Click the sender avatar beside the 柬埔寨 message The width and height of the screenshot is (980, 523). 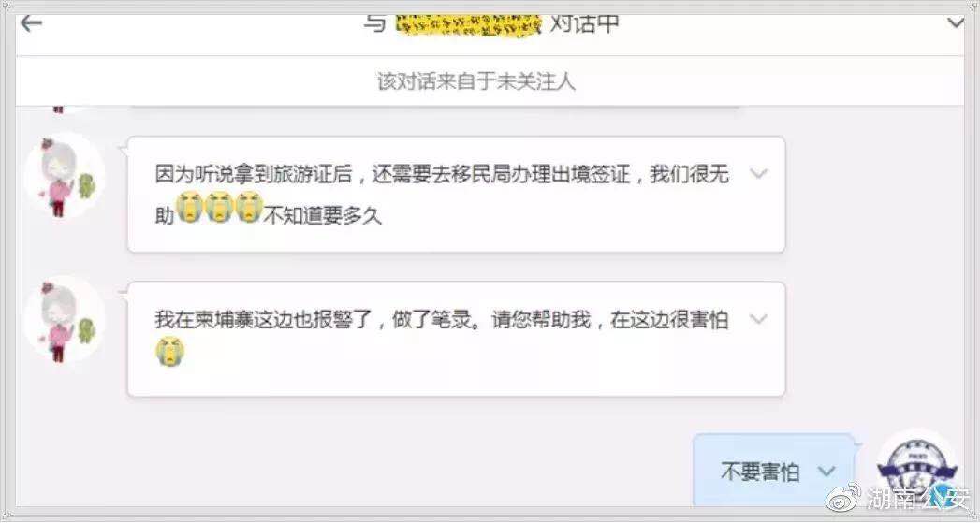tap(64, 319)
